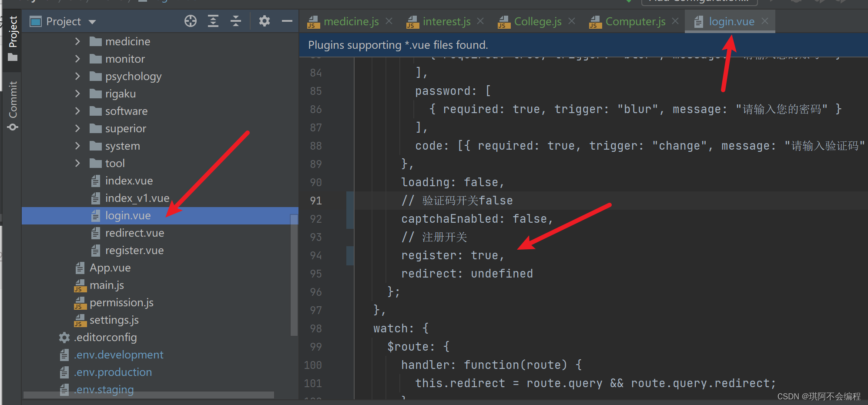The height and width of the screenshot is (405, 868).
Task: Click the Expand All icon in Project panel
Action: [x=213, y=21]
